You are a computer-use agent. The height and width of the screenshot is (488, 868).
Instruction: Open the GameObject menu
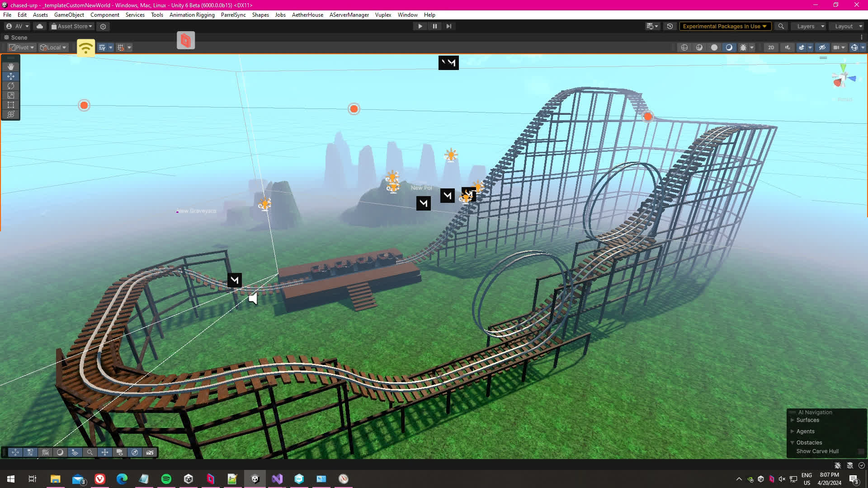[x=69, y=15]
